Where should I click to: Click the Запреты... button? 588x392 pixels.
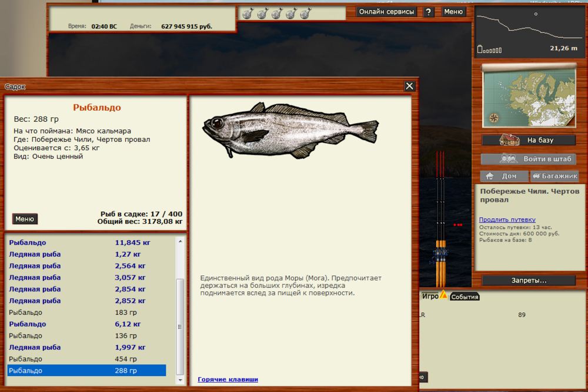(x=528, y=280)
